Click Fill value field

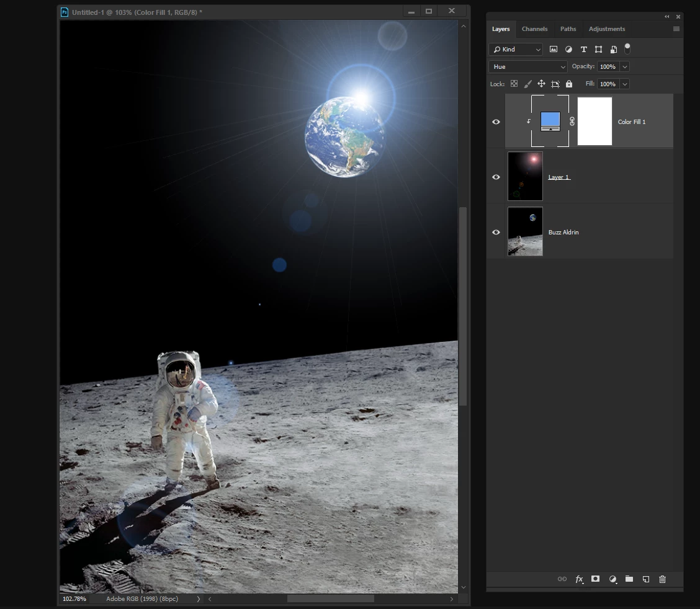[608, 84]
